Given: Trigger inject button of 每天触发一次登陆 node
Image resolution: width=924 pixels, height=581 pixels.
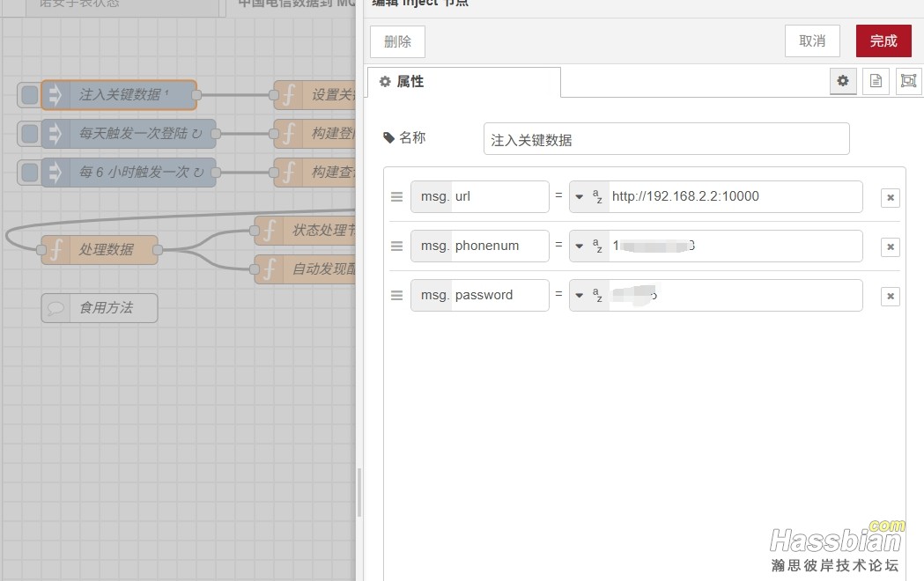Looking at the screenshot, I should [x=29, y=134].
